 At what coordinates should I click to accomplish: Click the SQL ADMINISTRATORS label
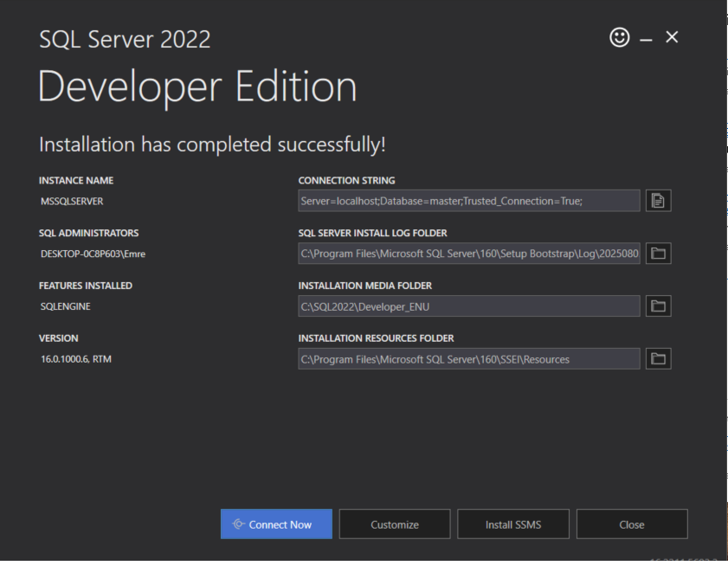pyautogui.click(x=88, y=233)
